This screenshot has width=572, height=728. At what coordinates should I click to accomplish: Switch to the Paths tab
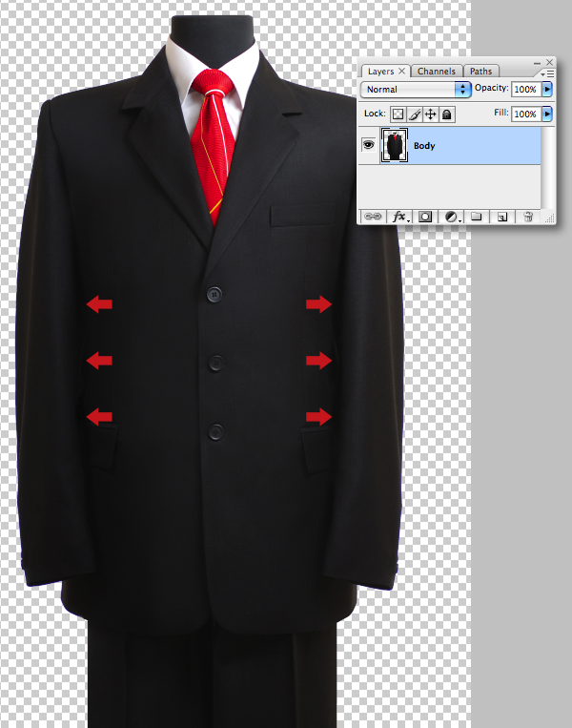(x=480, y=71)
